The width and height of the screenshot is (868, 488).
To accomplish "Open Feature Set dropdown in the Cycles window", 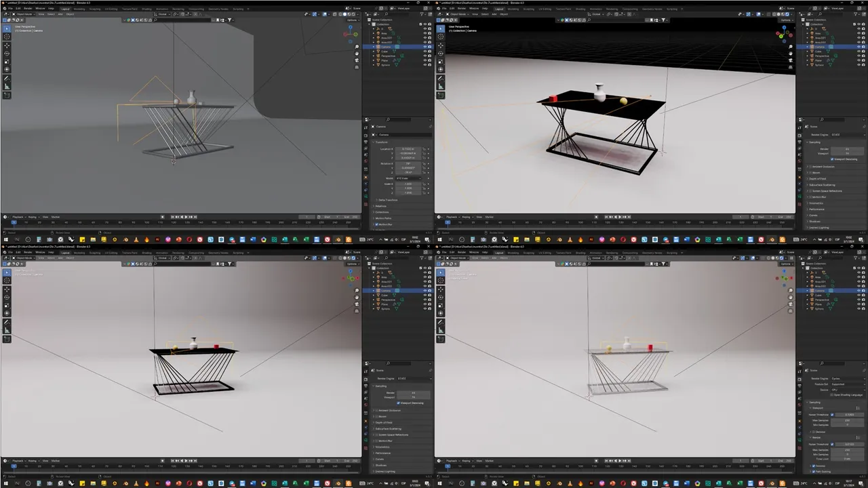I will pyautogui.click(x=848, y=384).
